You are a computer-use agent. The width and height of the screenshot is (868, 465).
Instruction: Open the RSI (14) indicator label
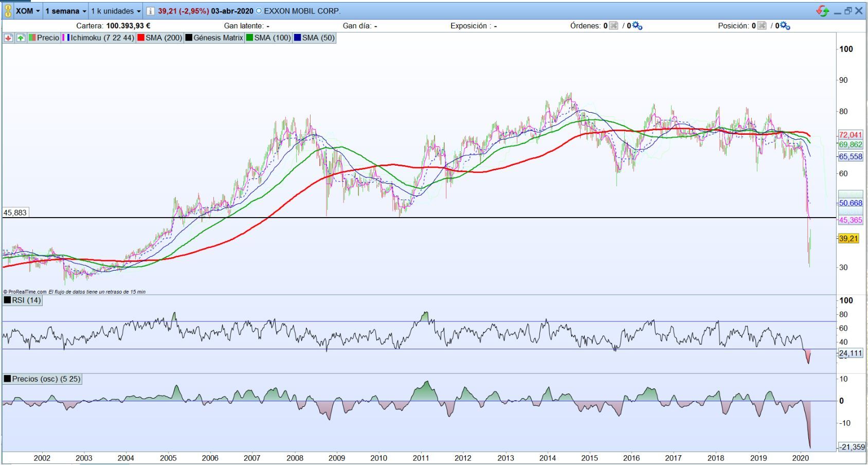pyautogui.click(x=23, y=300)
